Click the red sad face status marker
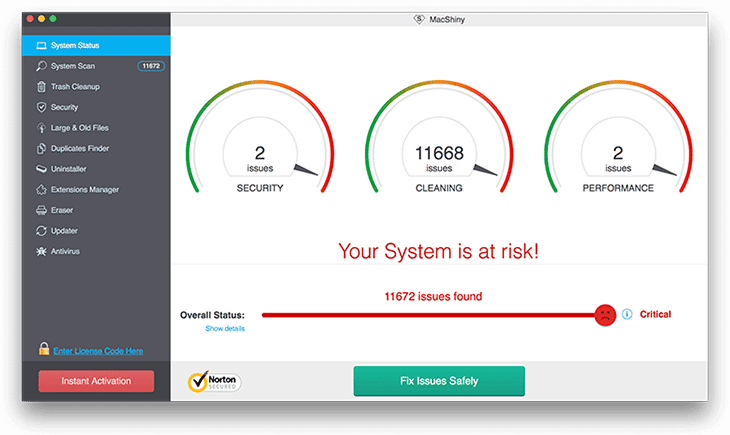The height and width of the screenshot is (435, 730). point(604,315)
